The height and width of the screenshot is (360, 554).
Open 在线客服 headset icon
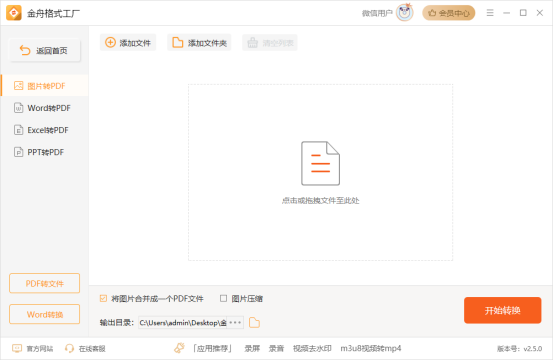[x=69, y=349]
